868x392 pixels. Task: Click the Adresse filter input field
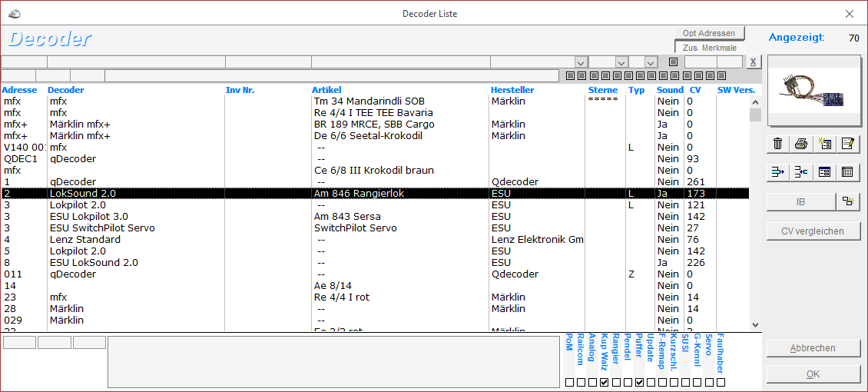tap(25, 62)
